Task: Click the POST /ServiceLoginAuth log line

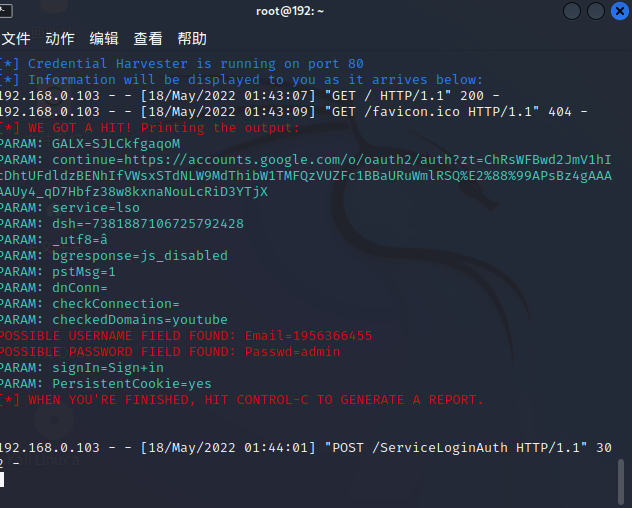Action: (x=420, y=448)
